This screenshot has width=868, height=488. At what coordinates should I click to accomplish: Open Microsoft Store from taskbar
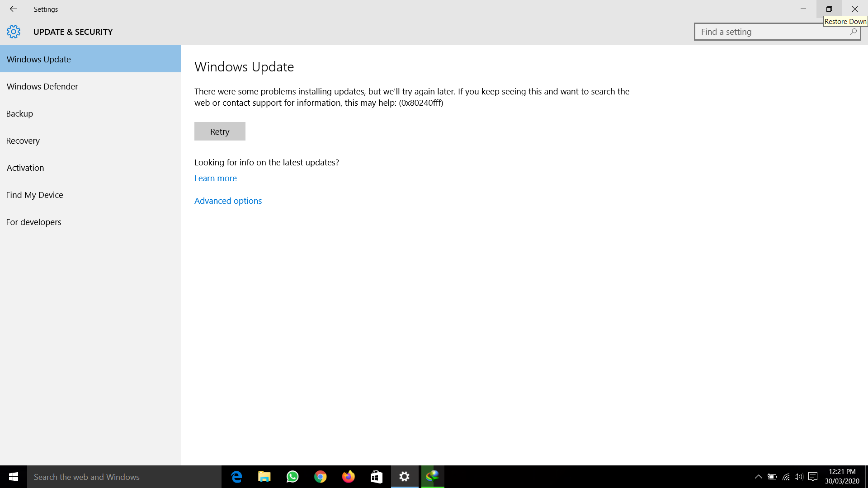pyautogui.click(x=377, y=477)
